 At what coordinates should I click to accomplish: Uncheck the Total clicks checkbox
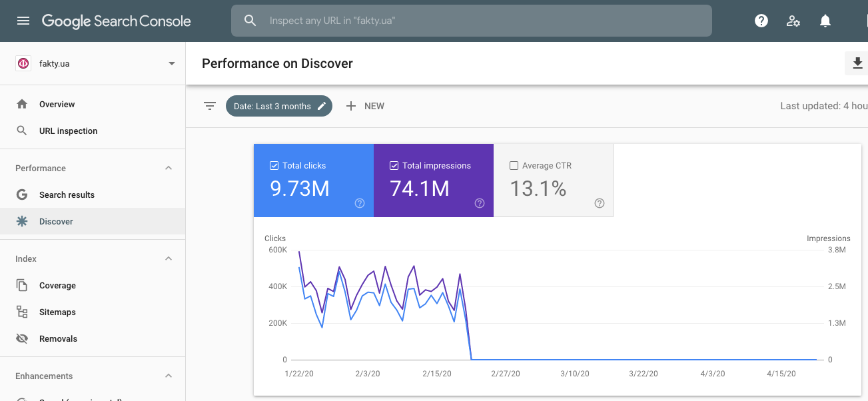[x=274, y=166]
